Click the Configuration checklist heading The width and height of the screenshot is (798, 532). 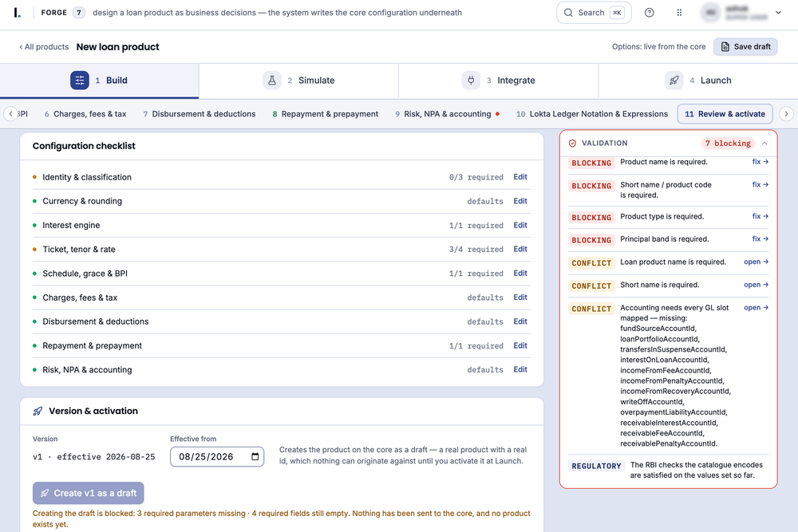coord(84,146)
